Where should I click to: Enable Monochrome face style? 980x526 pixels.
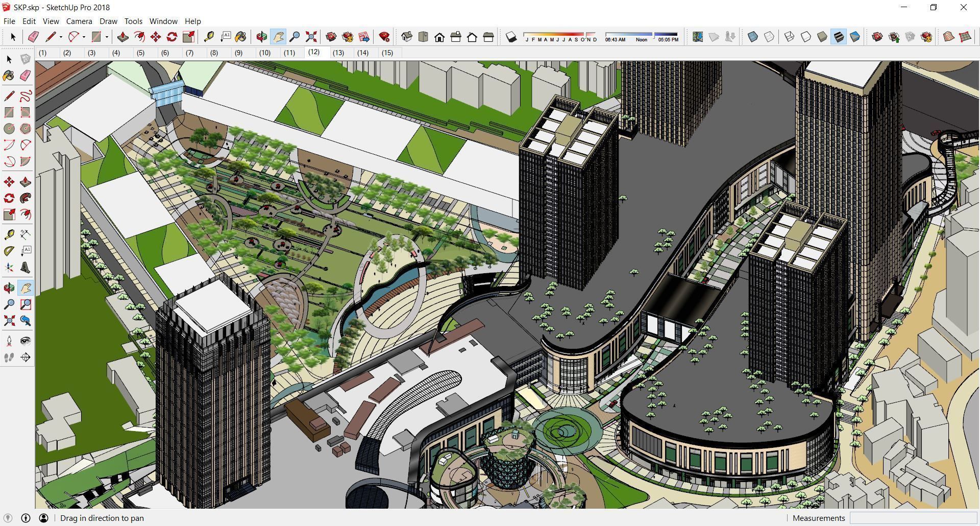[x=855, y=37]
